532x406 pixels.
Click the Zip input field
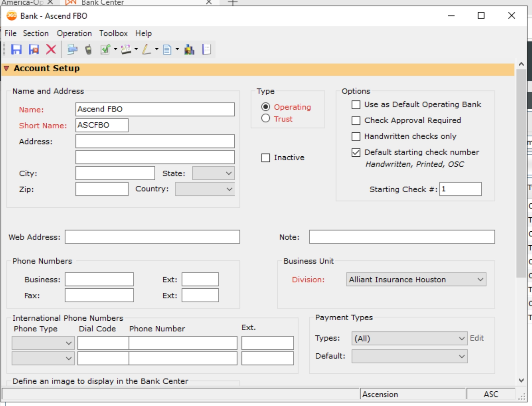[x=102, y=189]
